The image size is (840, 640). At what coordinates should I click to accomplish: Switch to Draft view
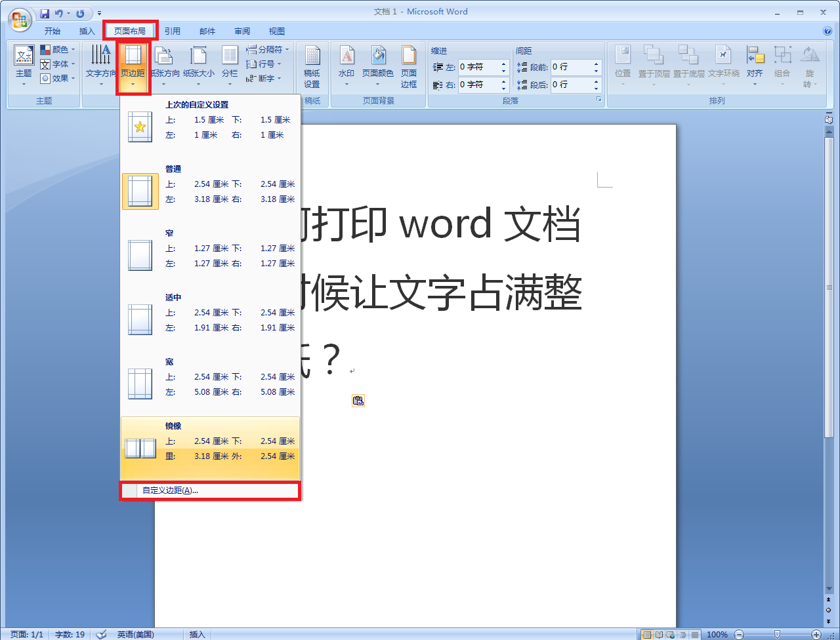point(694,635)
